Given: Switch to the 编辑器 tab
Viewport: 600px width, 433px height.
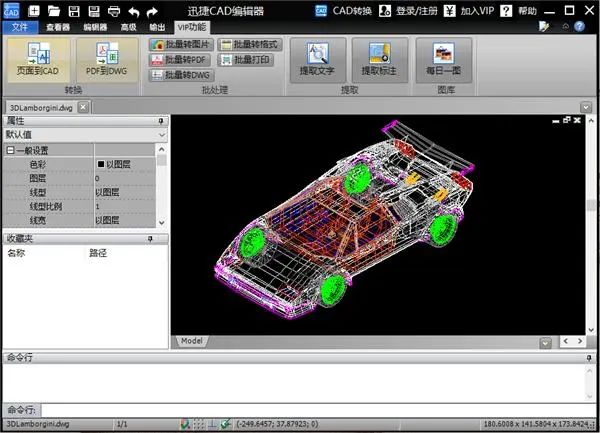Looking at the screenshot, I should (x=95, y=27).
